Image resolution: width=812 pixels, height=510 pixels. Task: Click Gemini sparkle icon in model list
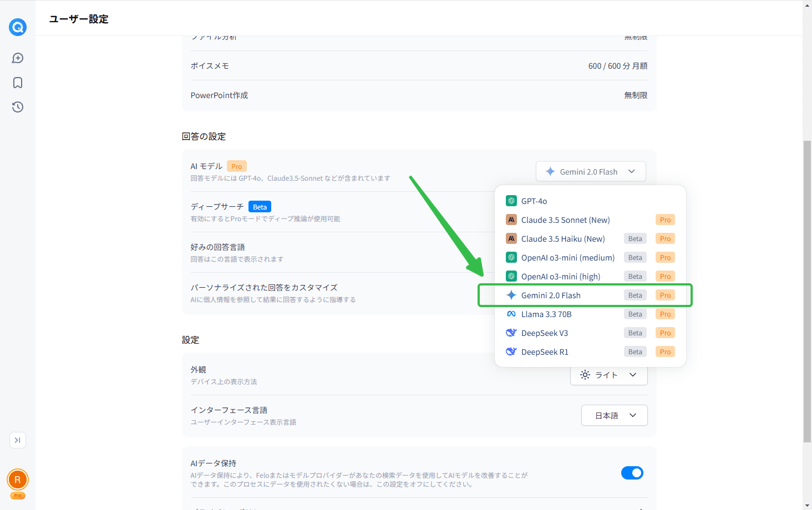(x=511, y=295)
